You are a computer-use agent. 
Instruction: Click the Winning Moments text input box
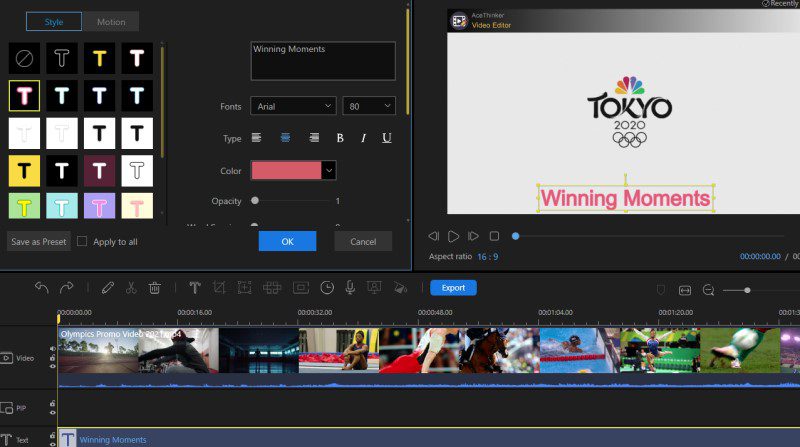(x=323, y=61)
